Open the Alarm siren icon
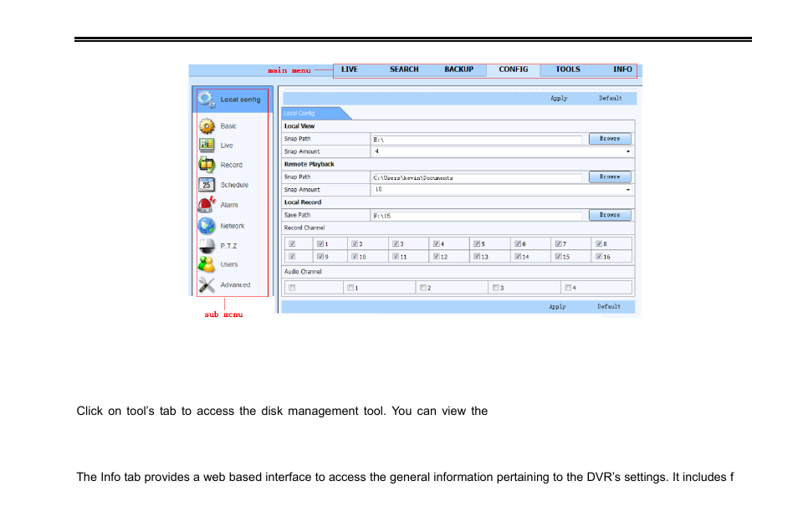798x532 pixels. (x=207, y=205)
